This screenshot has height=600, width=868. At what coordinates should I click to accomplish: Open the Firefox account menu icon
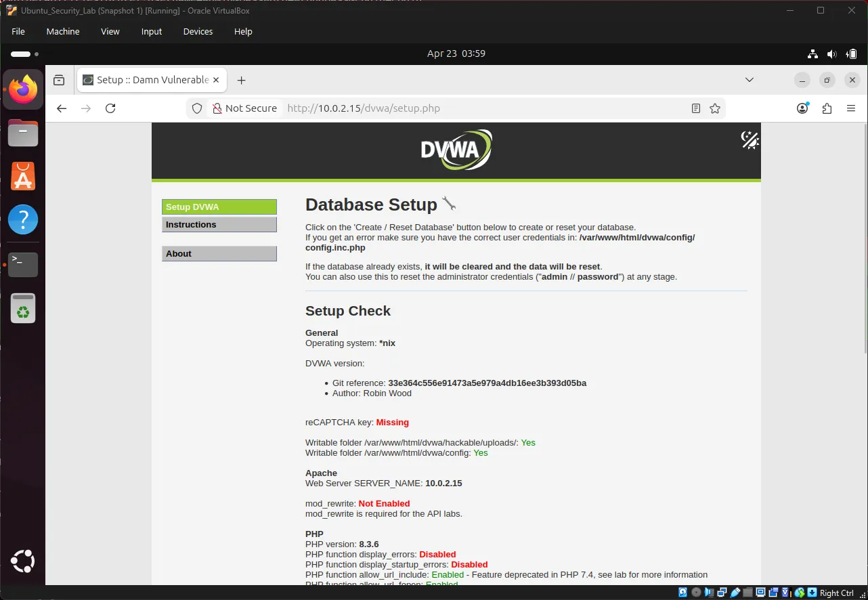tap(802, 108)
